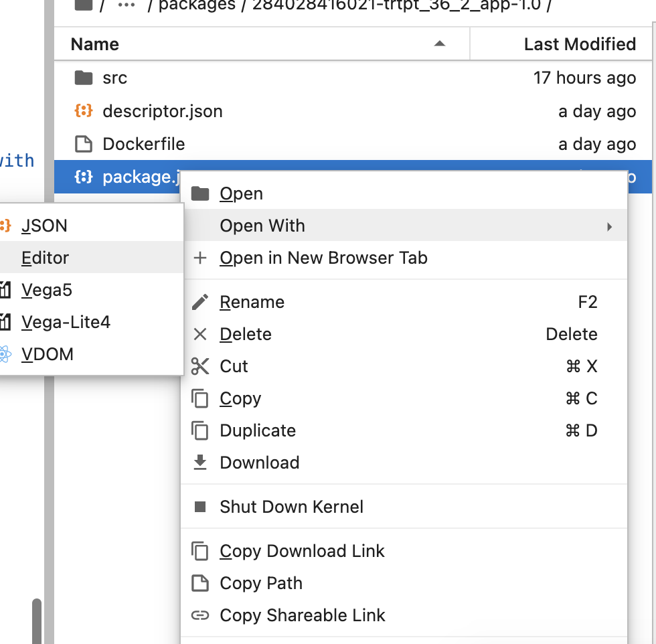Click the plus icon for New Browser Tab
This screenshot has height=644, width=656.
200,258
